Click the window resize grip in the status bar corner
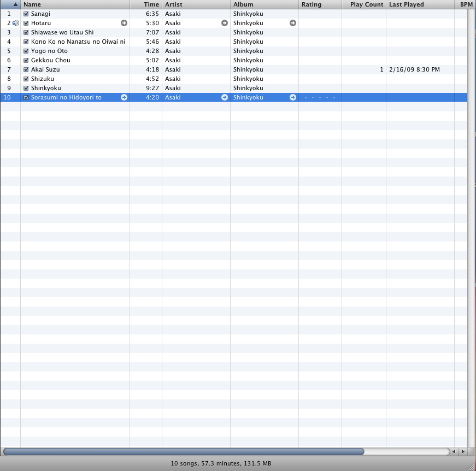The width and height of the screenshot is (476, 471). (x=471, y=466)
